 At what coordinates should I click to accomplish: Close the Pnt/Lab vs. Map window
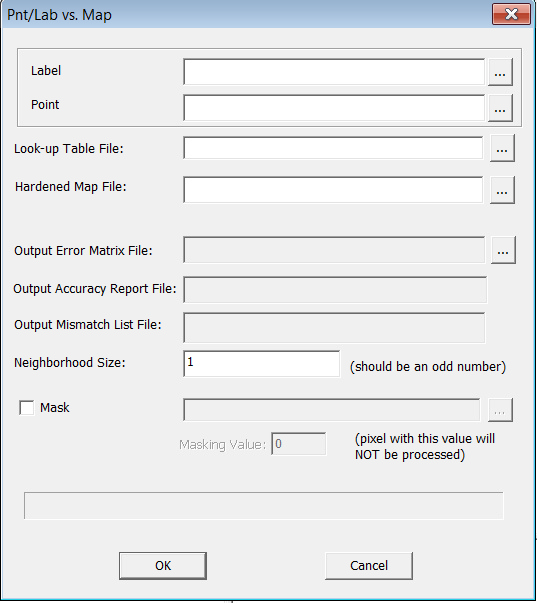[x=511, y=15]
